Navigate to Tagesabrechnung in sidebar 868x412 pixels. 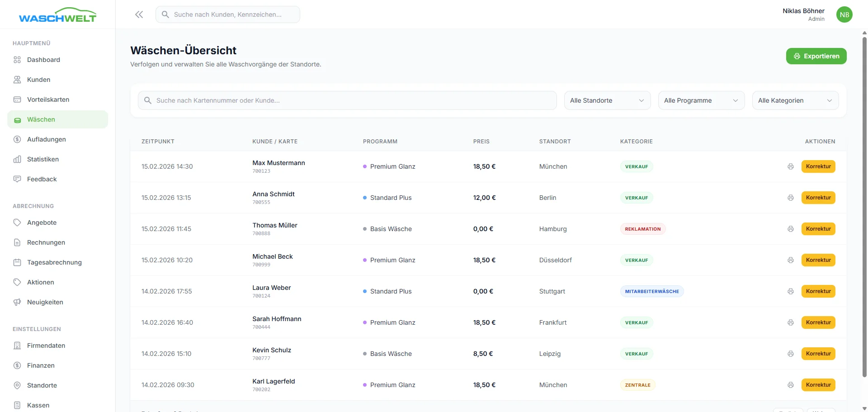(54, 262)
